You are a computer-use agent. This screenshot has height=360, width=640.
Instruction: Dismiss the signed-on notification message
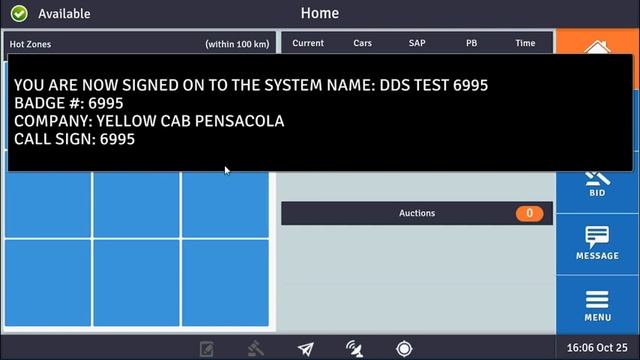[x=320, y=112]
